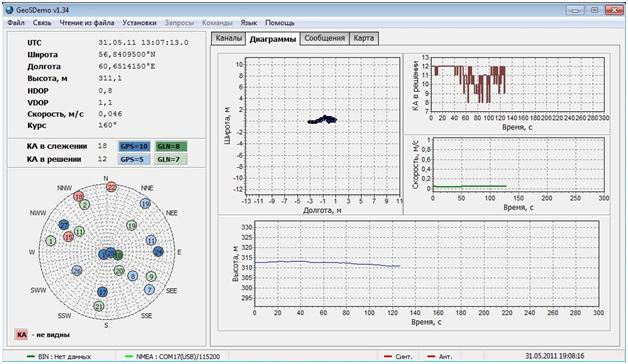Click the Долгота value 60,6514150°E
Viewport: 628px width, 364px height.
(127, 66)
